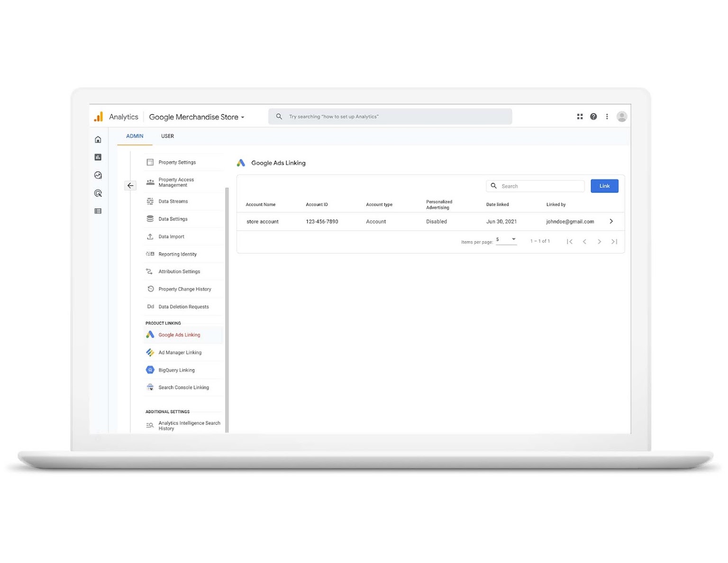Click the Help question mark icon
The image size is (728, 563).
click(593, 116)
